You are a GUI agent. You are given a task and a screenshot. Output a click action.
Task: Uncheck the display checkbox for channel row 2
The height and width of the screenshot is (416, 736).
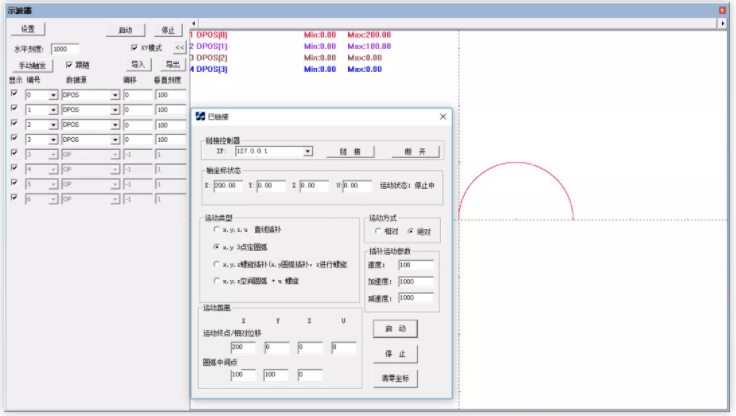point(14,123)
